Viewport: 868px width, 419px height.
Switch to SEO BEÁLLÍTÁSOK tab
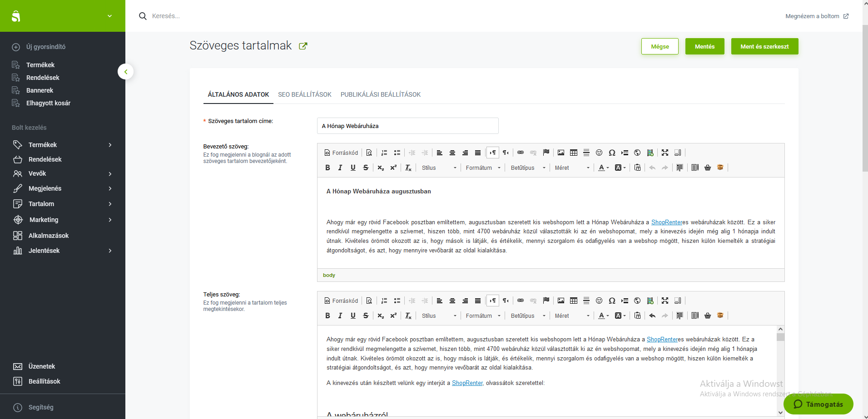[305, 94]
